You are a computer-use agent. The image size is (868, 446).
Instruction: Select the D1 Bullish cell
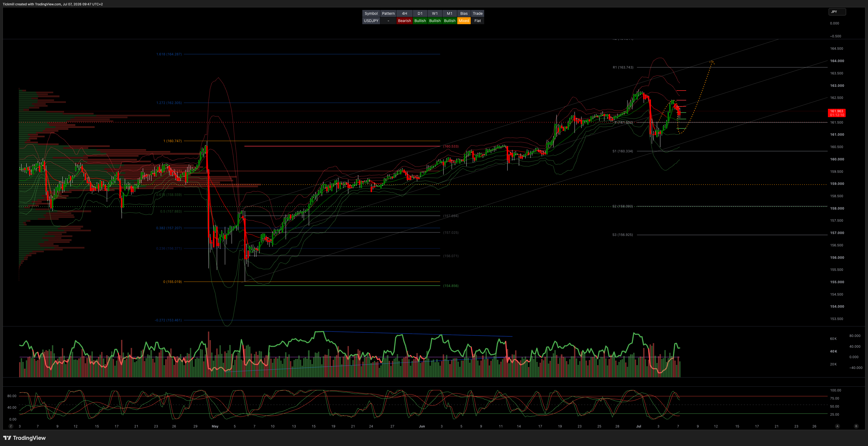click(420, 20)
